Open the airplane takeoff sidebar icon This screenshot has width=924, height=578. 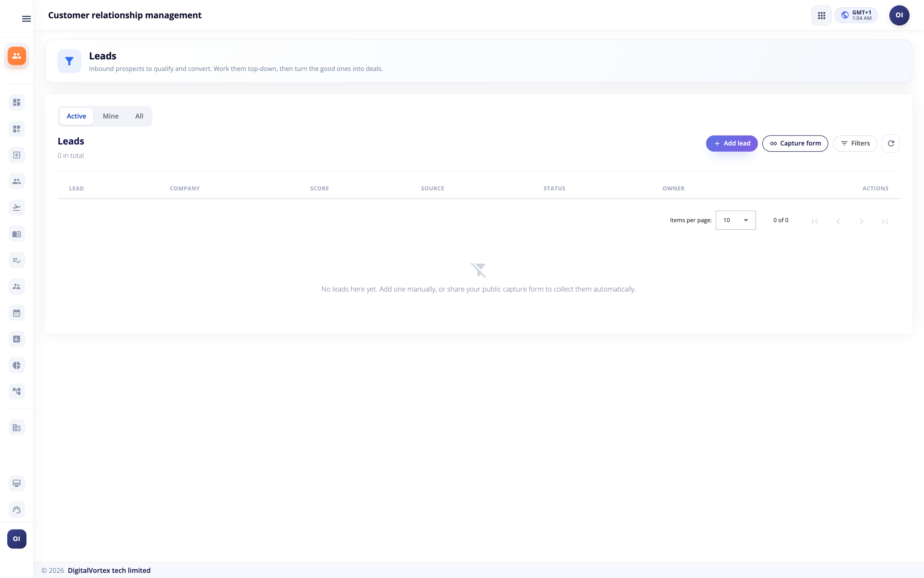16,207
